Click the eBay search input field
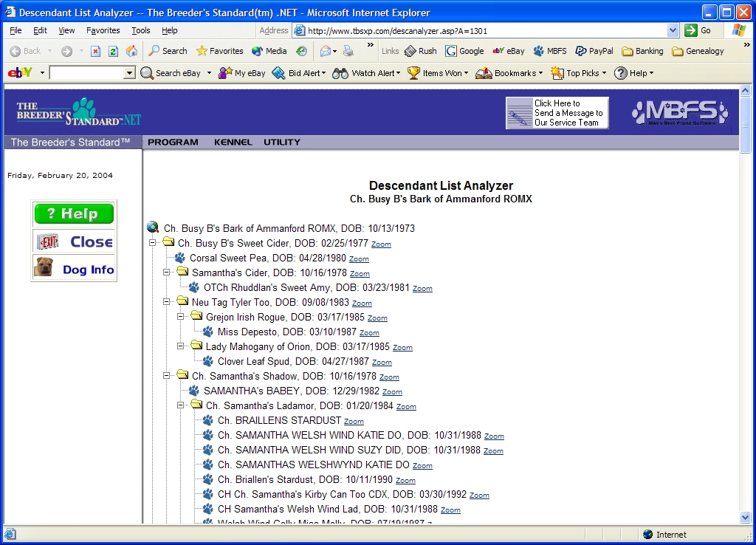Viewport: 756px width, 545px height. (86, 73)
